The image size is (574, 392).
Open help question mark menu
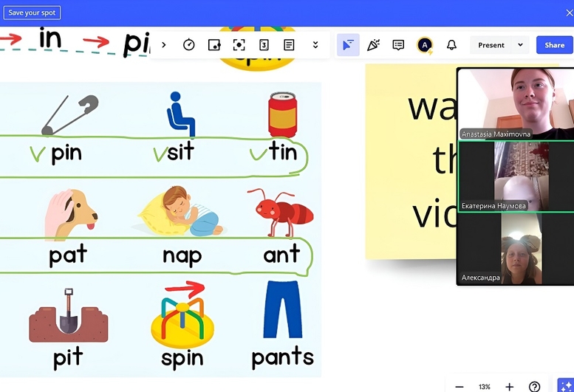534,387
